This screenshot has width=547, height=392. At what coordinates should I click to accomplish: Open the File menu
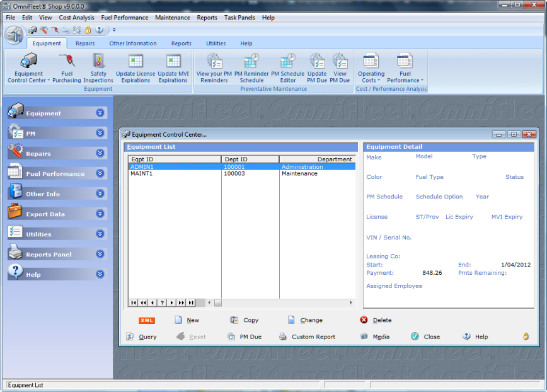[11, 18]
